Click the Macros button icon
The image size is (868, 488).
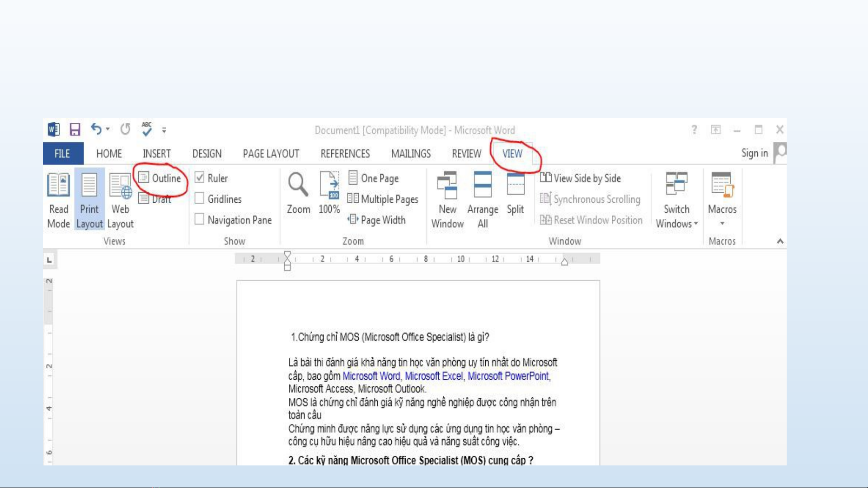tap(722, 185)
